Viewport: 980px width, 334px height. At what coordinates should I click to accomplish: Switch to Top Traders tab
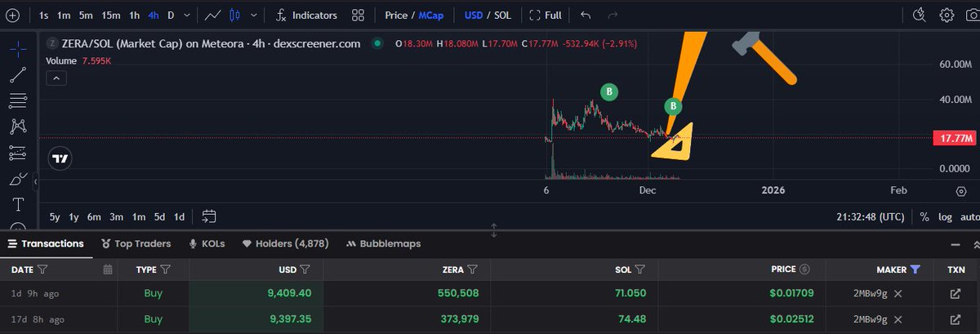[x=136, y=243]
